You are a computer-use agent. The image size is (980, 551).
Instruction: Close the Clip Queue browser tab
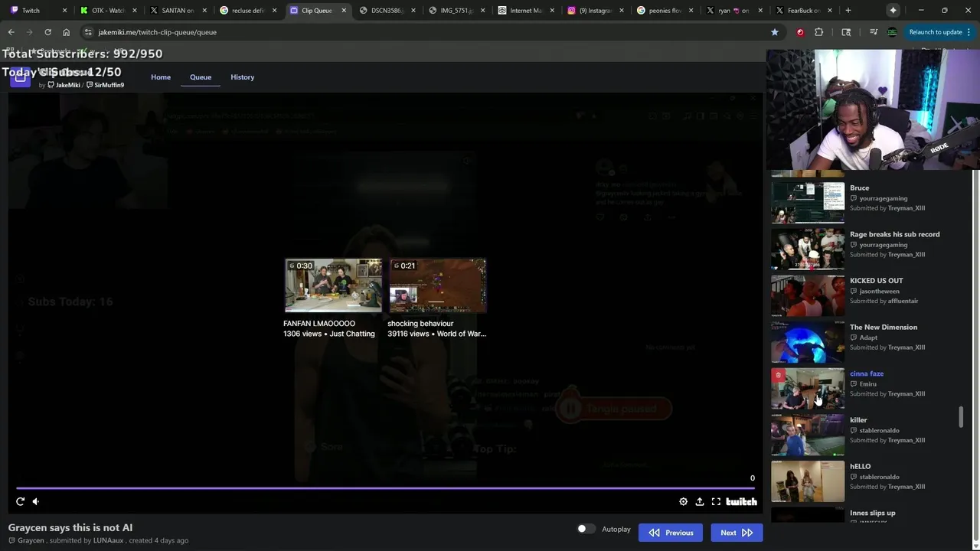pos(343,11)
